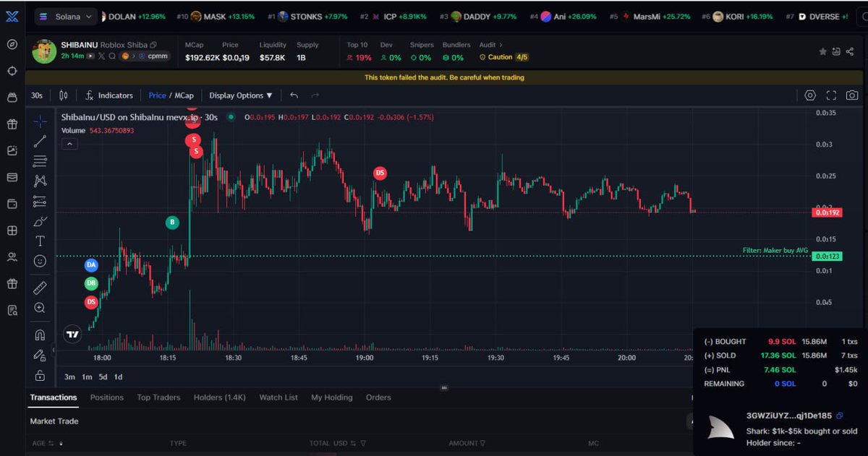The width and height of the screenshot is (868, 456).
Task: Switch to the Positions tab
Action: click(x=107, y=397)
